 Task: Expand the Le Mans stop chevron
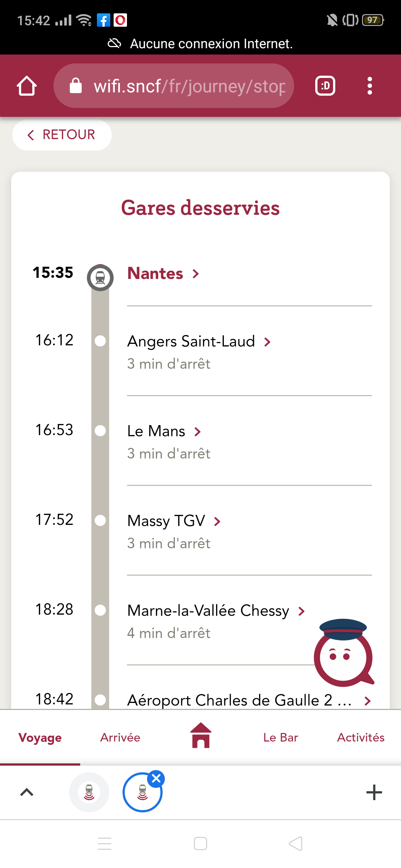click(198, 431)
